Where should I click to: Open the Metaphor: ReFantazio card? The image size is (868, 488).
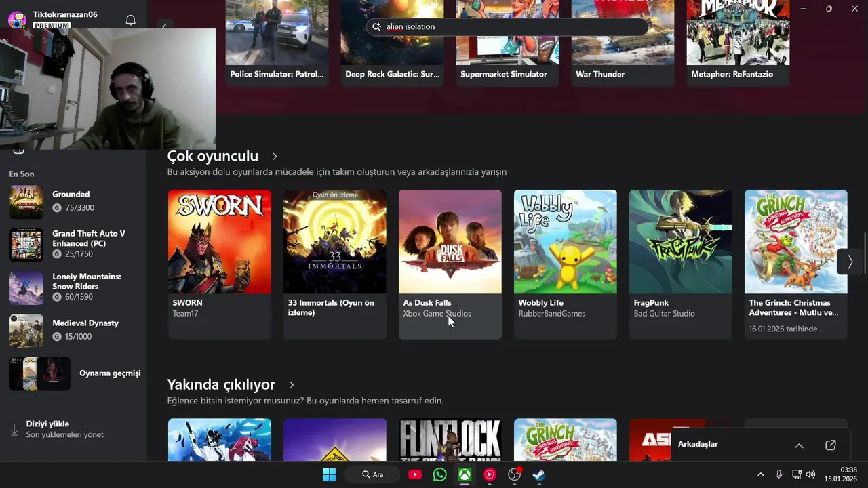pos(738,43)
